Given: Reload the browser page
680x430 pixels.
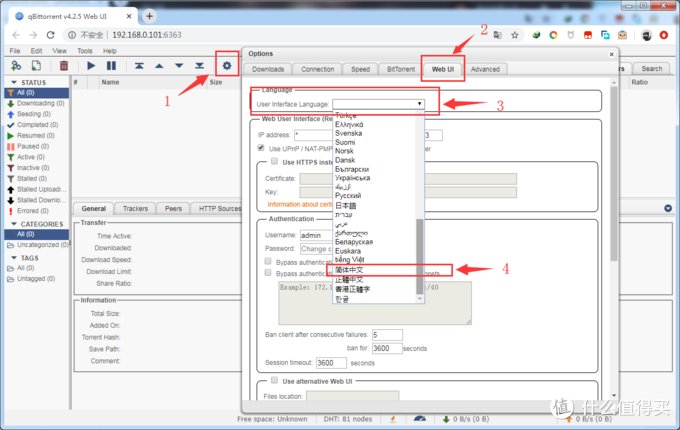Looking at the screenshot, I should point(50,35).
